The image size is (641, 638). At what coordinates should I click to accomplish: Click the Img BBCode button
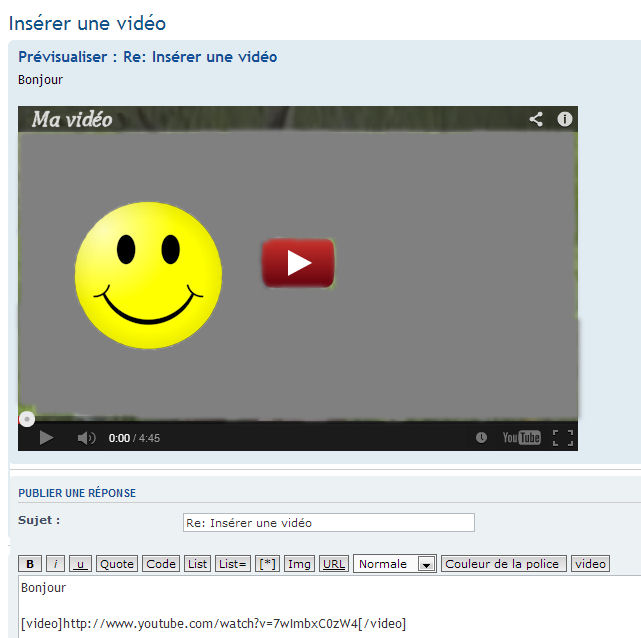pos(299,564)
